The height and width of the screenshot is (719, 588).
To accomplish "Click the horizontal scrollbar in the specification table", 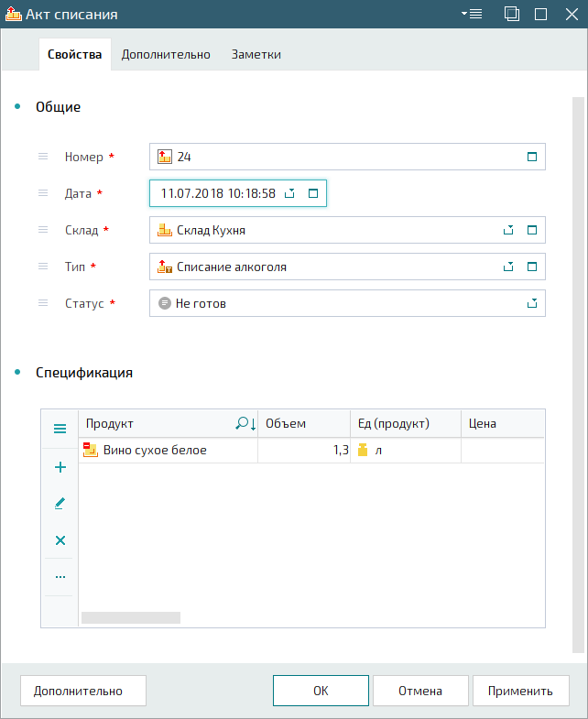I will coord(131,618).
